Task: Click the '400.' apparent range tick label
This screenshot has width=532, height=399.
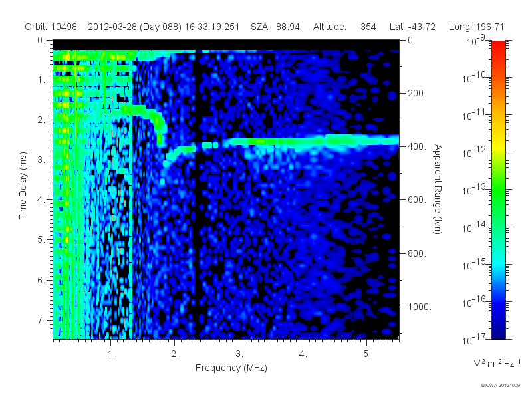Action: click(x=417, y=146)
